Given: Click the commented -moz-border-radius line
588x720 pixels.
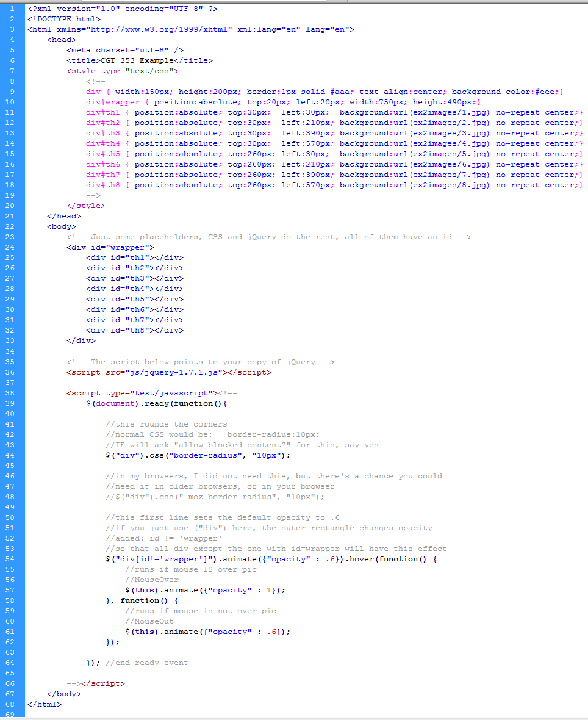Looking at the screenshot, I should click(x=215, y=497).
